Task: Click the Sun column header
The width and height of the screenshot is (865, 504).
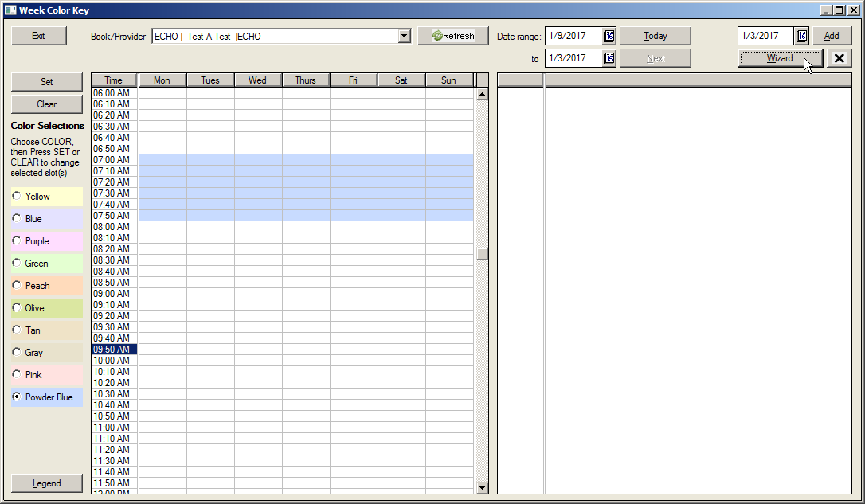Action: (448, 80)
